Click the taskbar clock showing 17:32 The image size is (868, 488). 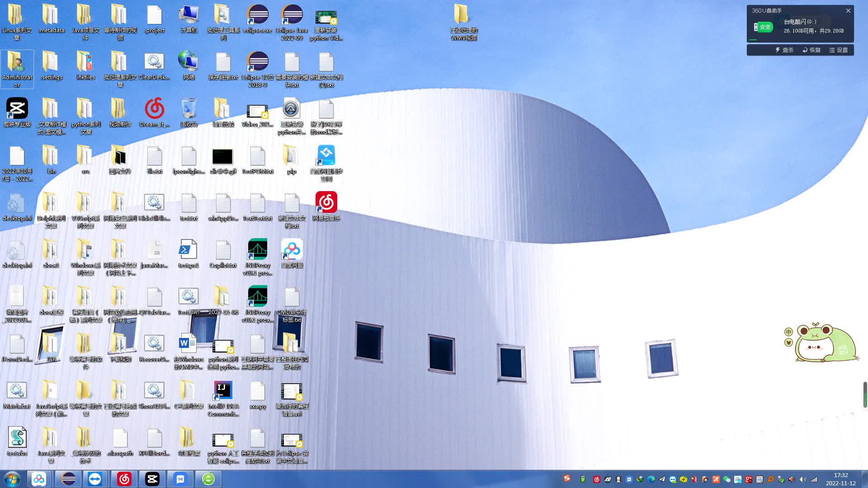[840, 479]
